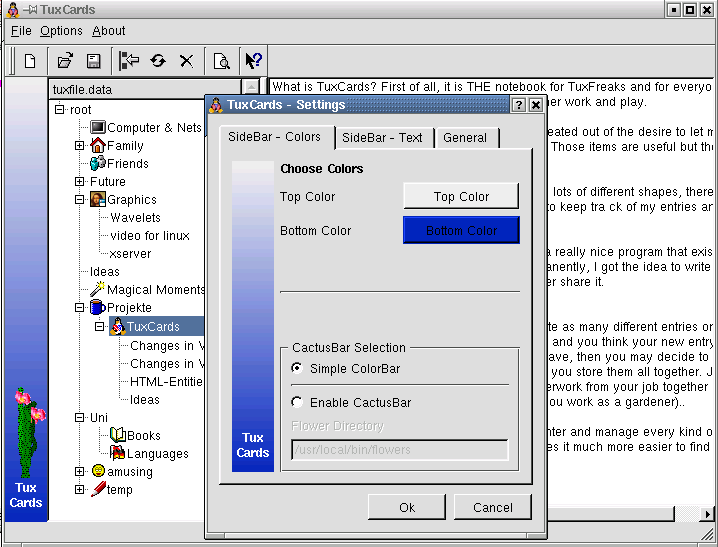Save using the floppy disk icon
Screen dimensions: 718x547
tap(94, 61)
